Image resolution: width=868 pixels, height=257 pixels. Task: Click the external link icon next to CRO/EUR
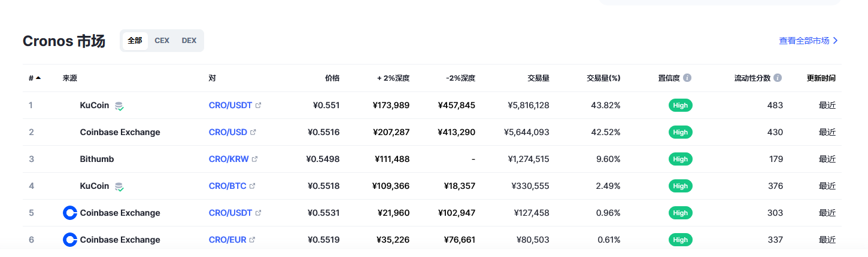[x=252, y=240]
